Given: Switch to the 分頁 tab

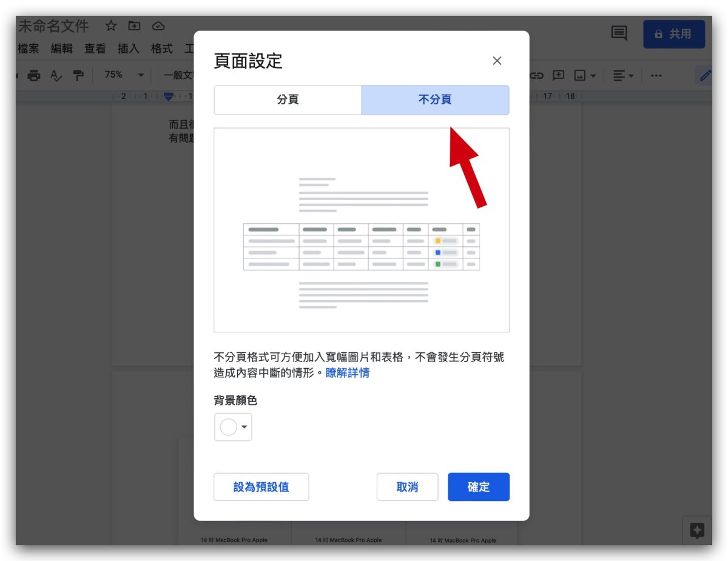Looking at the screenshot, I should 288,100.
